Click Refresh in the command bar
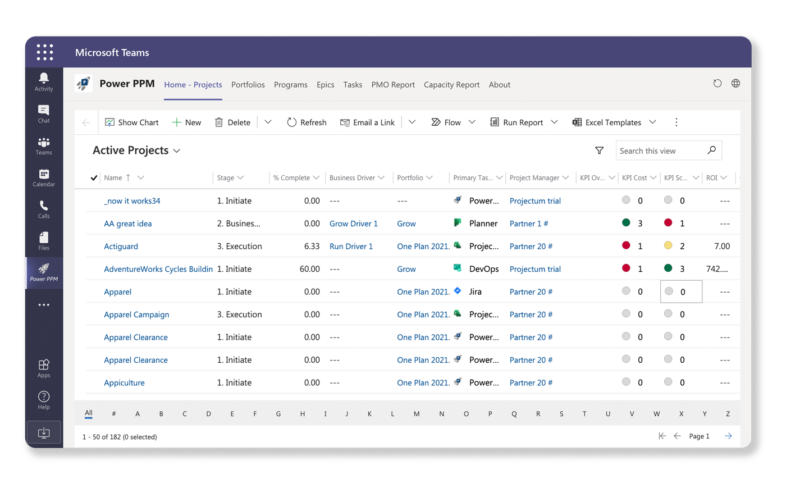 point(307,122)
